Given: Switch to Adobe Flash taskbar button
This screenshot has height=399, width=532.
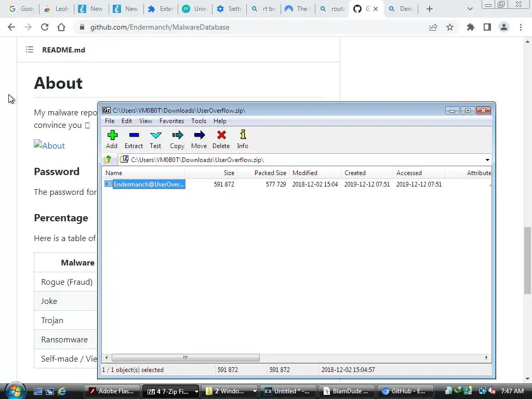Looking at the screenshot, I should coord(111,391).
